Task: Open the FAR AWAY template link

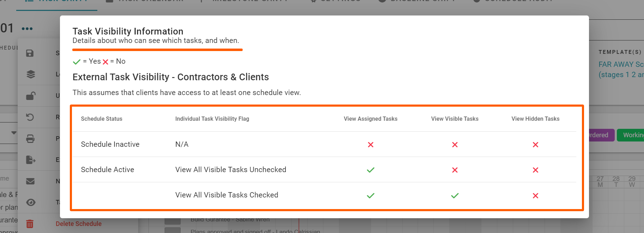Action: pyautogui.click(x=621, y=65)
